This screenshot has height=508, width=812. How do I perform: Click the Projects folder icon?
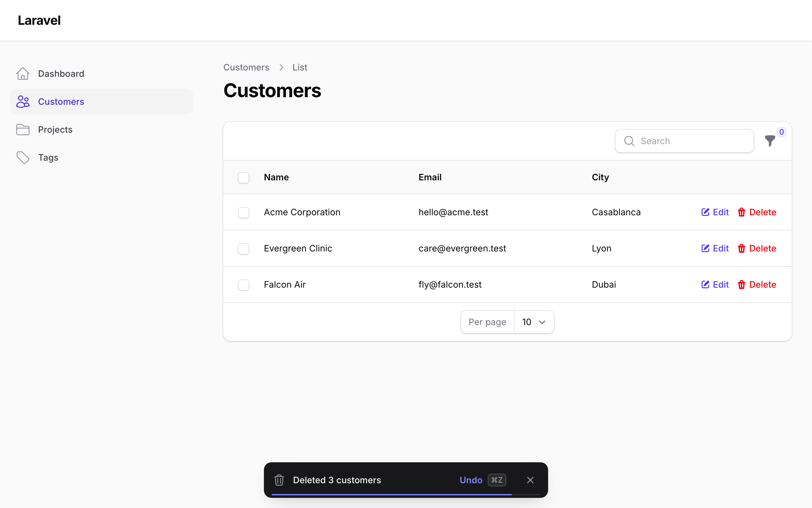23,129
